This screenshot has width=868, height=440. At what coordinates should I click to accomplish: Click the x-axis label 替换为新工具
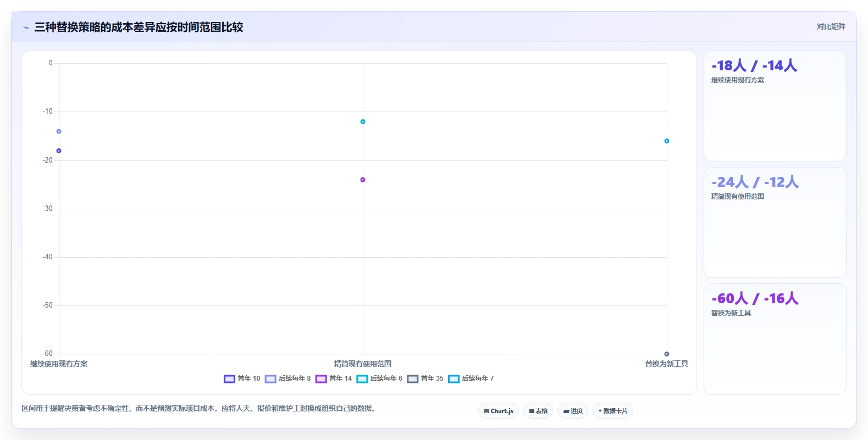[x=667, y=364]
